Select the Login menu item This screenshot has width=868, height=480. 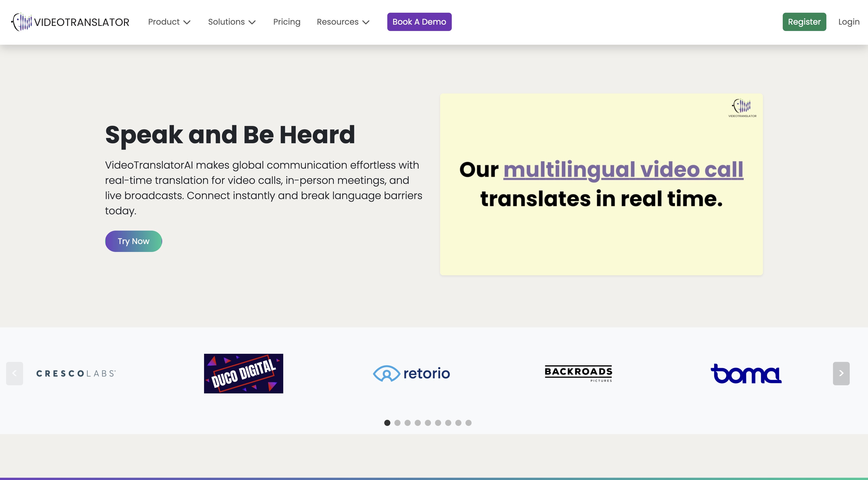(x=848, y=22)
